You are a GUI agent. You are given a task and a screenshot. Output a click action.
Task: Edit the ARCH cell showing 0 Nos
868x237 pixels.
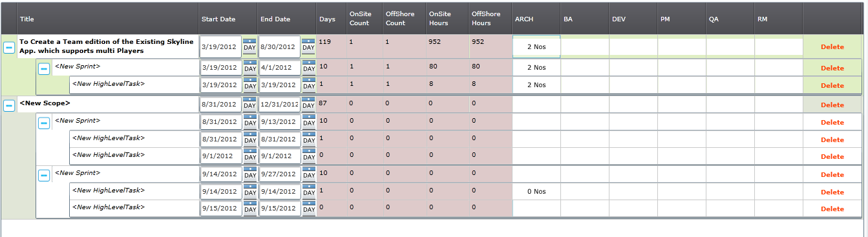(x=536, y=191)
